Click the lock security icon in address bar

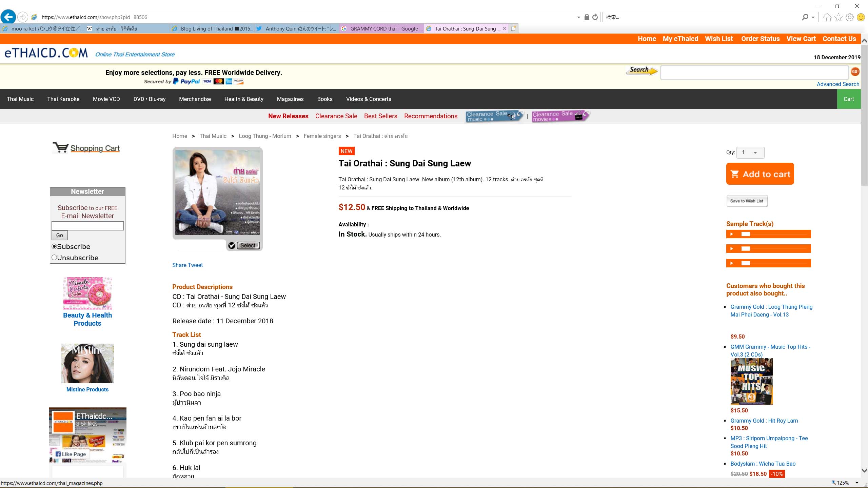click(587, 17)
